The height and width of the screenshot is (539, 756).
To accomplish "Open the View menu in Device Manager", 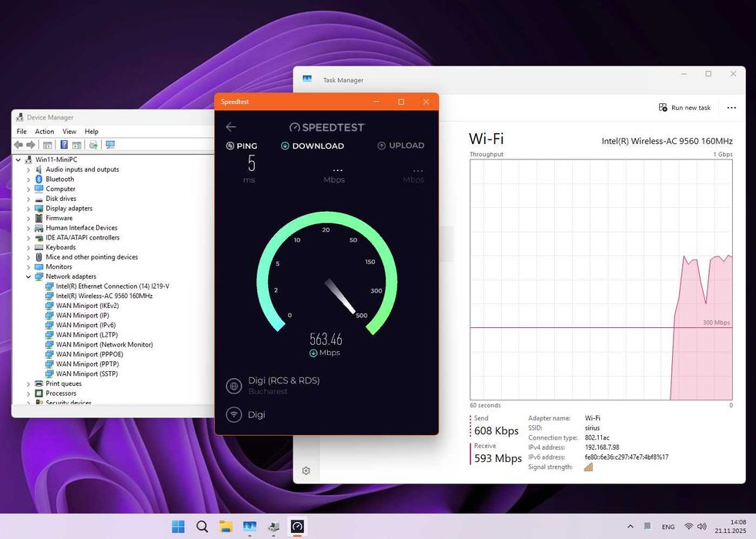I will click(x=69, y=131).
